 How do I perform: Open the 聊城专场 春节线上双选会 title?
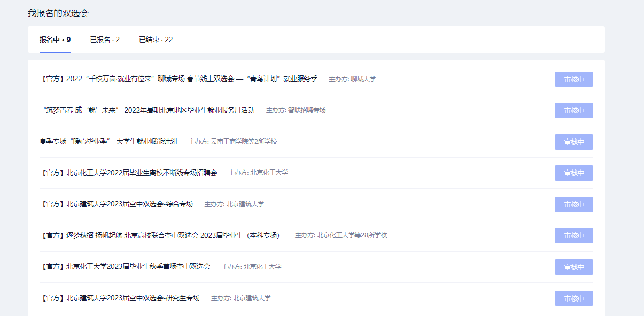pos(179,79)
